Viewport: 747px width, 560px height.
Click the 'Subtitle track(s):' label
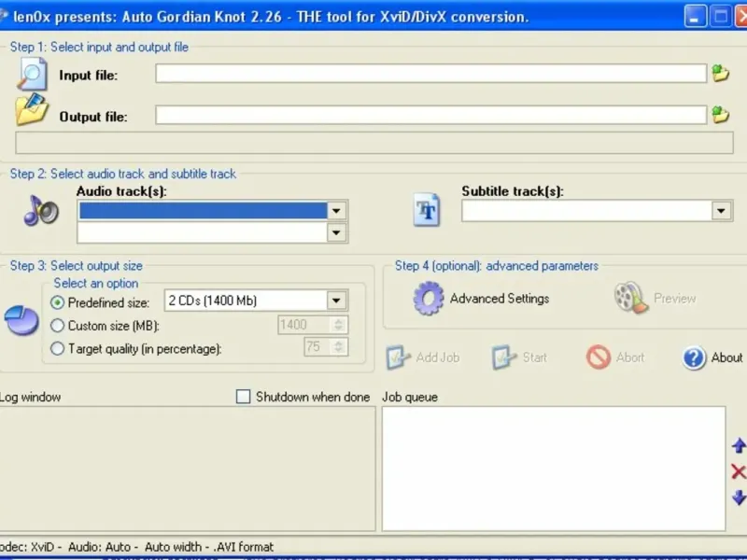pos(513,191)
